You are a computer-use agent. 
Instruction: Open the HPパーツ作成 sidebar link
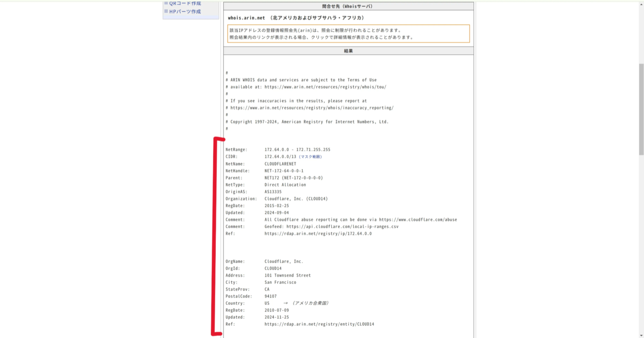(x=185, y=11)
